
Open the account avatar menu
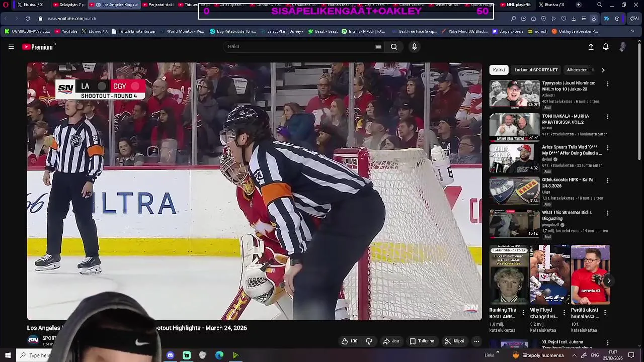point(622,47)
